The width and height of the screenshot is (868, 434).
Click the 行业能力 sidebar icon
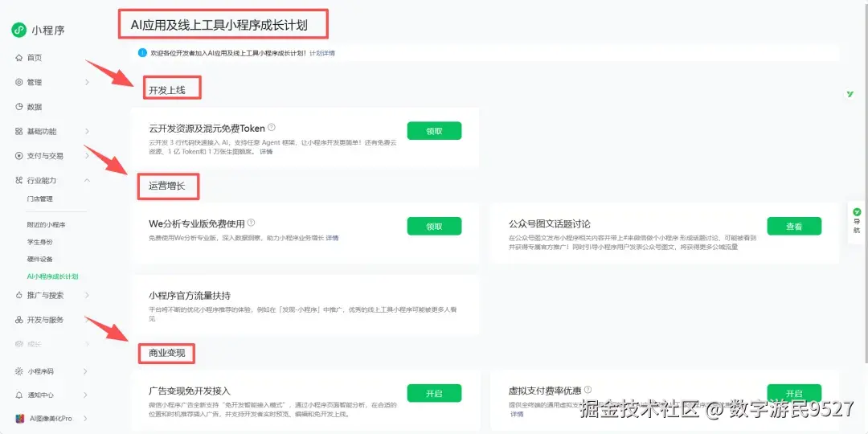pyautogui.click(x=18, y=181)
